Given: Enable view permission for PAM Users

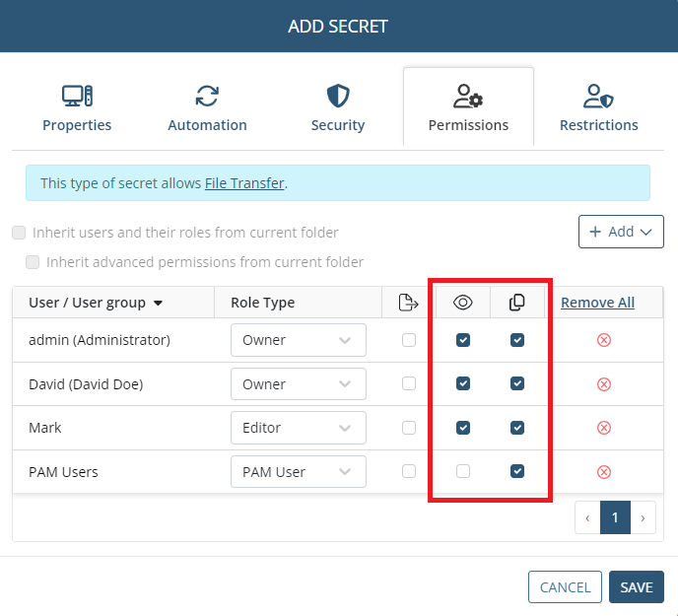Looking at the screenshot, I should point(463,472).
